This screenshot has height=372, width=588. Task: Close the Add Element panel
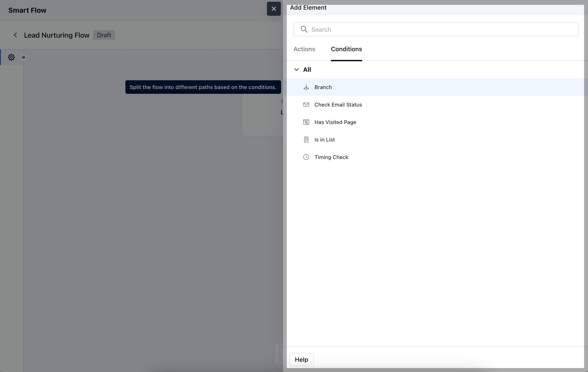[x=274, y=9]
